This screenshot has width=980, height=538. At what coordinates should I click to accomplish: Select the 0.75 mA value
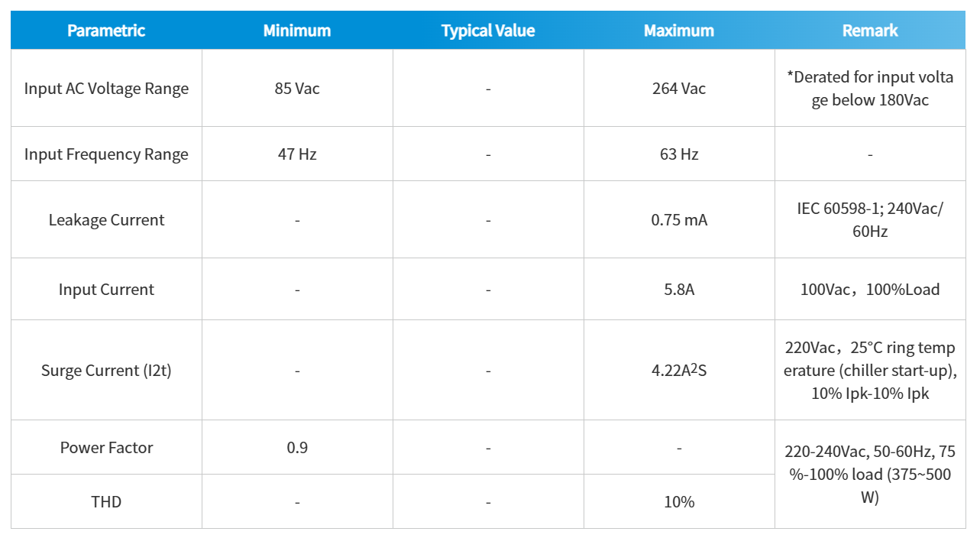679,220
